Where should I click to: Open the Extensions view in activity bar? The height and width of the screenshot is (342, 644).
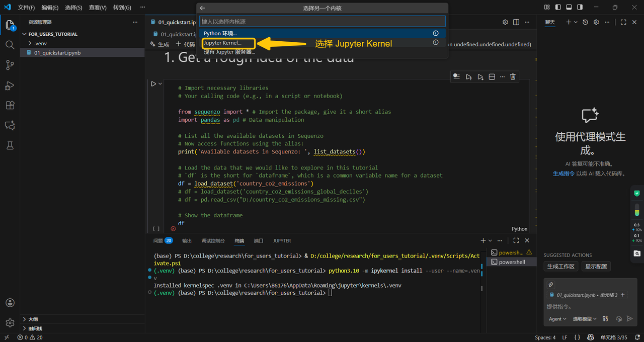[10, 105]
